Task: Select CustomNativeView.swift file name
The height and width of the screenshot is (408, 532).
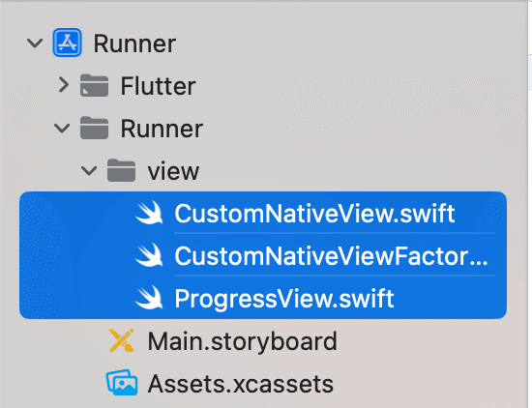Action: [x=314, y=214]
